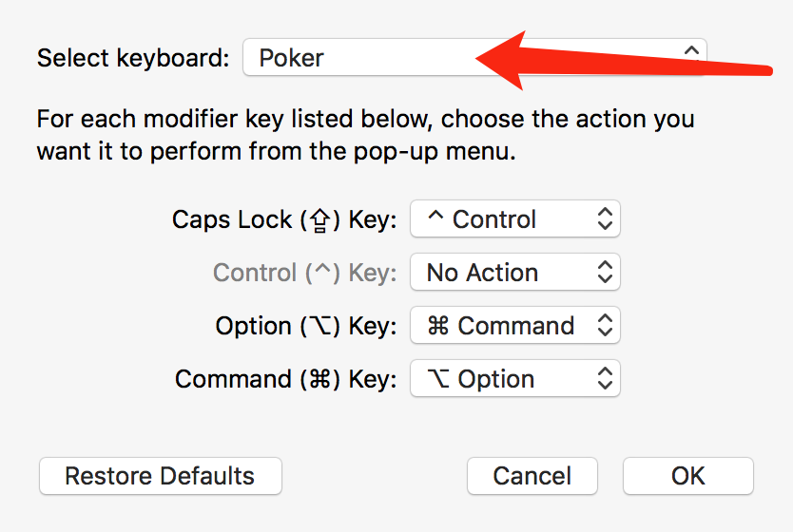
Task: Click the ⌘ glyph in Command Key label
Action: pos(319,379)
